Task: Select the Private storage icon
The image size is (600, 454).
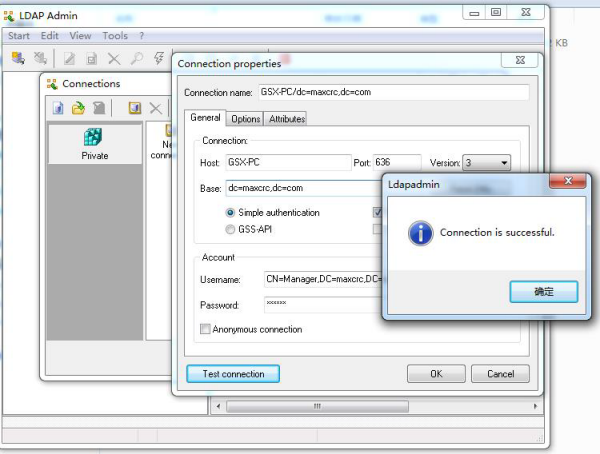Action: click(94, 142)
